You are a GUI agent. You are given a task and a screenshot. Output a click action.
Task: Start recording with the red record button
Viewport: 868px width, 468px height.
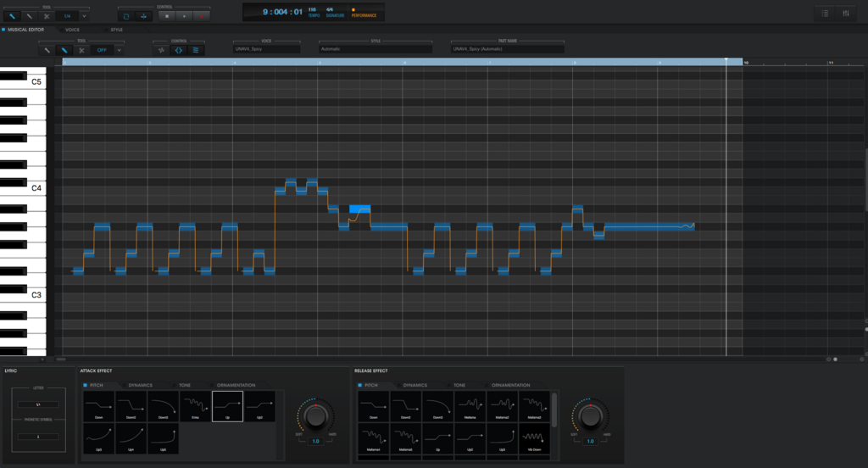tap(202, 16)
